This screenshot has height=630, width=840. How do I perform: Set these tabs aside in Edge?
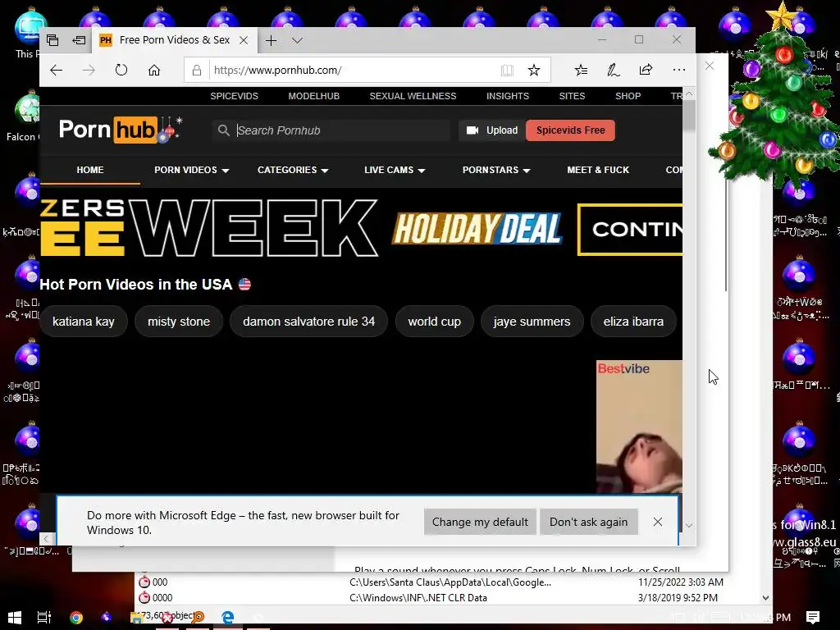[x=79, y=40]
